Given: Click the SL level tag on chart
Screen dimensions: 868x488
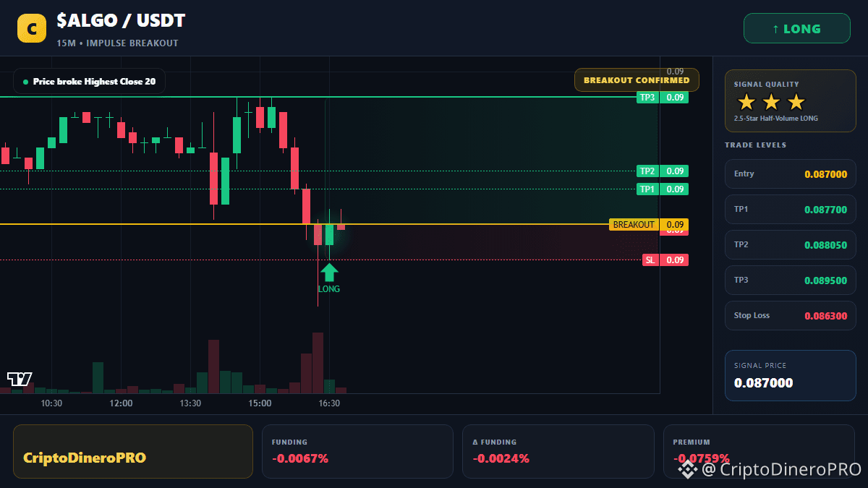Looking at the screenshot, I should pyautogui.click(x=665, y=260).
